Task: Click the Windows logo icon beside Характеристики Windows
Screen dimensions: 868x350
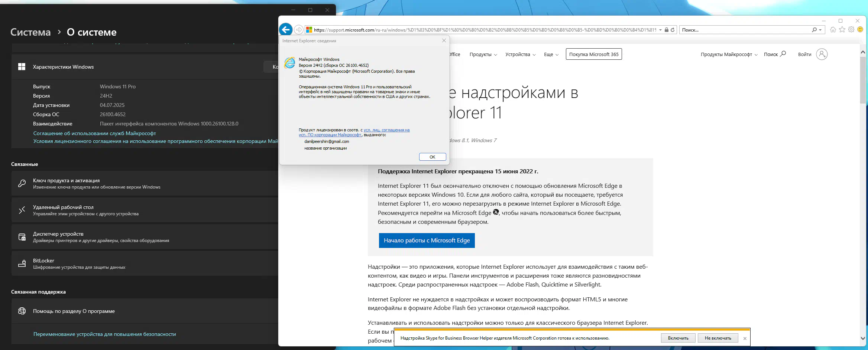Action: (x=22, y=67)
